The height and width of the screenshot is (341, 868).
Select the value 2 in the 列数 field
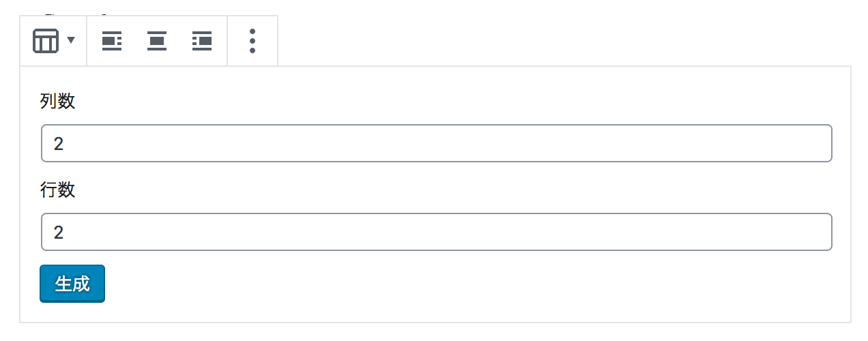pyautogui.click(x=59, y=144)
